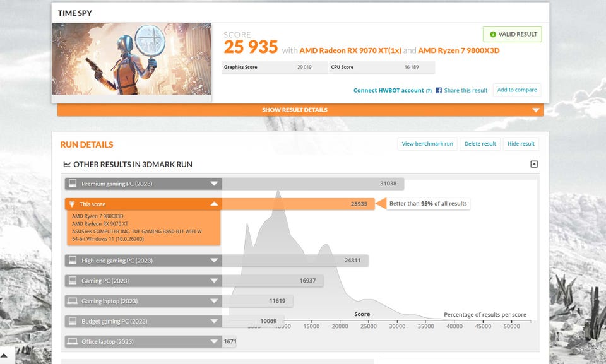The width and height of the screenshot is (606, 364).
Task: Expand the High-end gaming PC (2023) row
Action: click(x=143, y=261)
